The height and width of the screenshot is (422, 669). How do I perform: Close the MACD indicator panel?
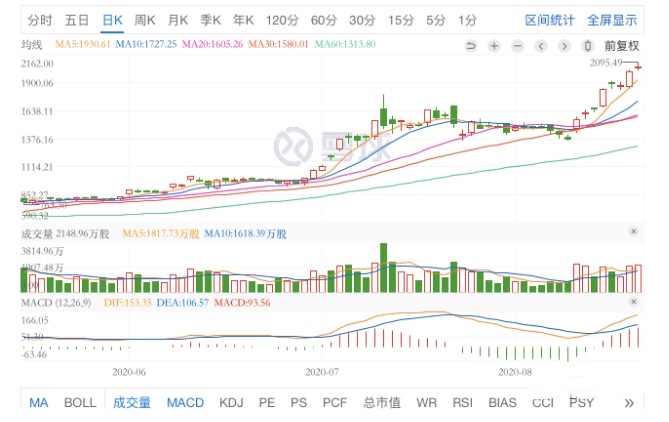(x=634, y=302)
